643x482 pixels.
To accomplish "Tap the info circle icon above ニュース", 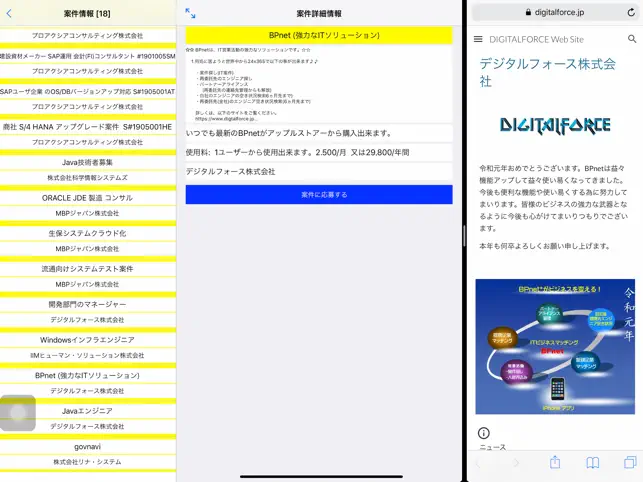I will pos(483,433).
